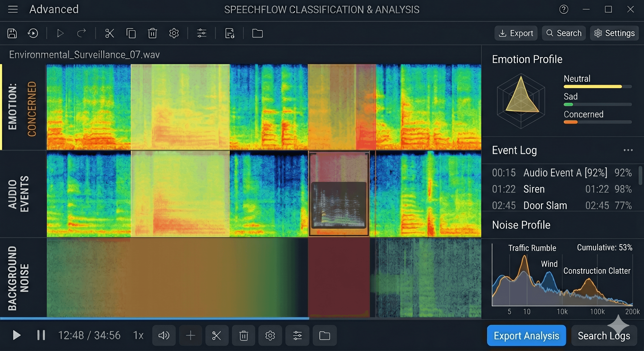Open the gear button in bottom bar

[270, 335]
